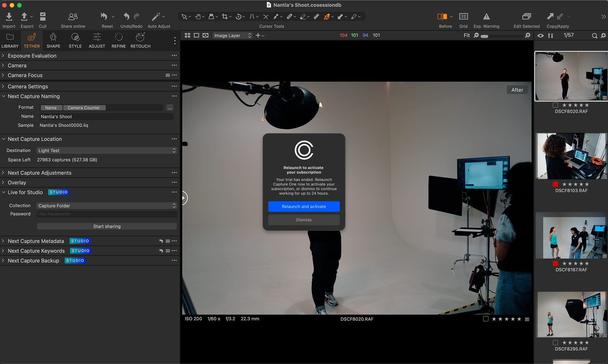Viewport: 608px width, 364px height.
Task: Open the Image Layer dropdown
Action: tap(232, 35)
